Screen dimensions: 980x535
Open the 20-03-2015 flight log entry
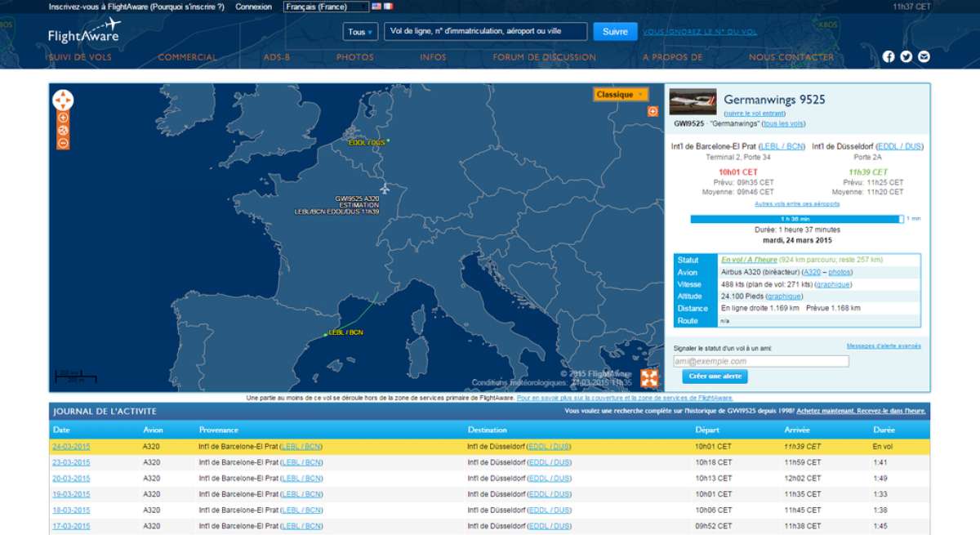71,479
